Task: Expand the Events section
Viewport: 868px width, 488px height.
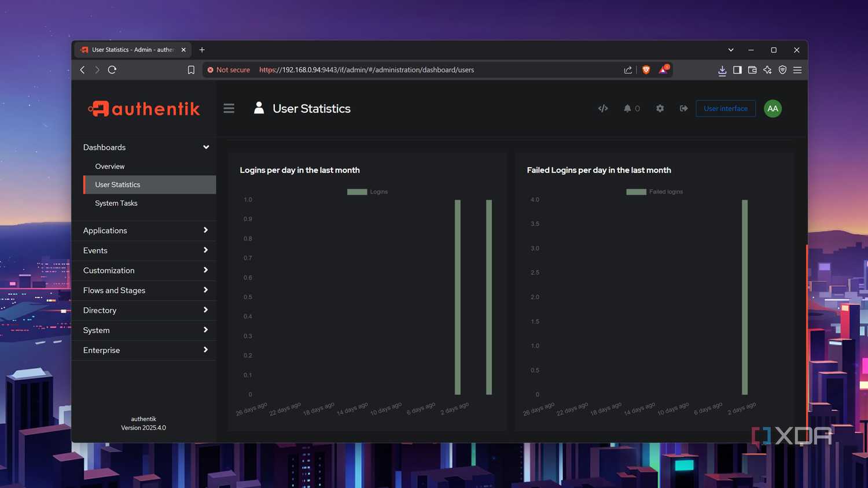Action: pyautogui.click(x=144, y=250)
